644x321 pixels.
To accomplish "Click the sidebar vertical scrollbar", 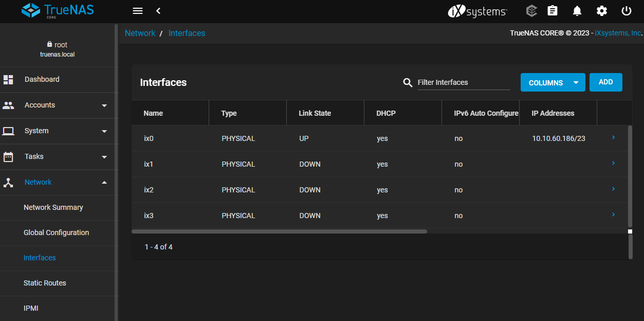I will coord(116,172).
